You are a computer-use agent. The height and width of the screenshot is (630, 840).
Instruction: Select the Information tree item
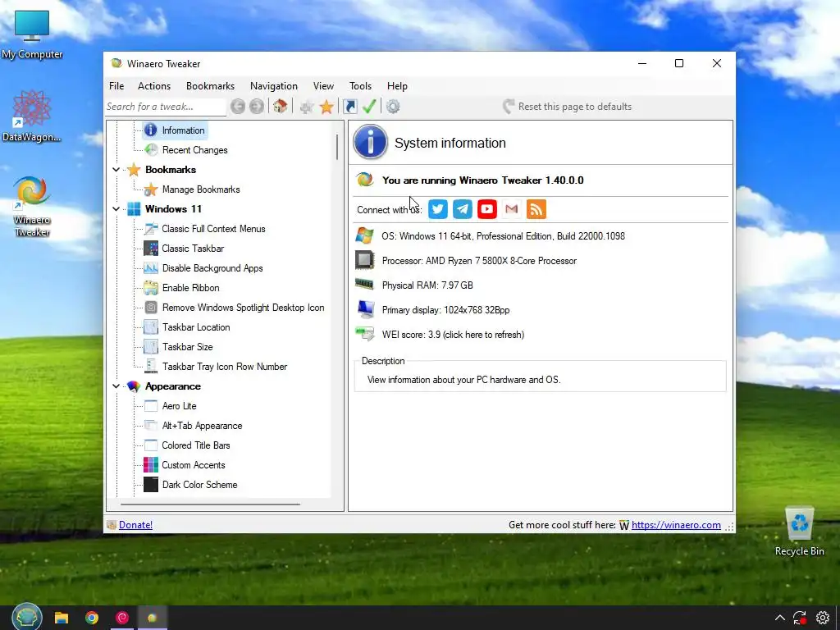click(x=183, y=130)
